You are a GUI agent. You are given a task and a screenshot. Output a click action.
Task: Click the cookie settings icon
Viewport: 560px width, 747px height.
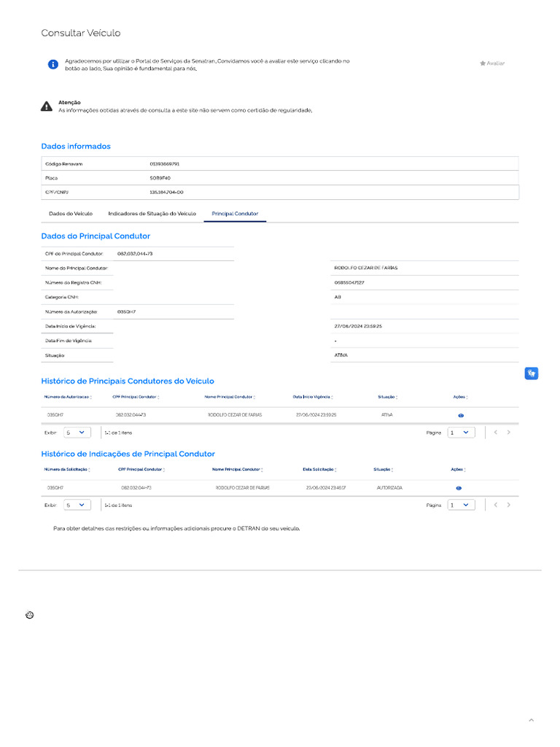click(29, 615)
